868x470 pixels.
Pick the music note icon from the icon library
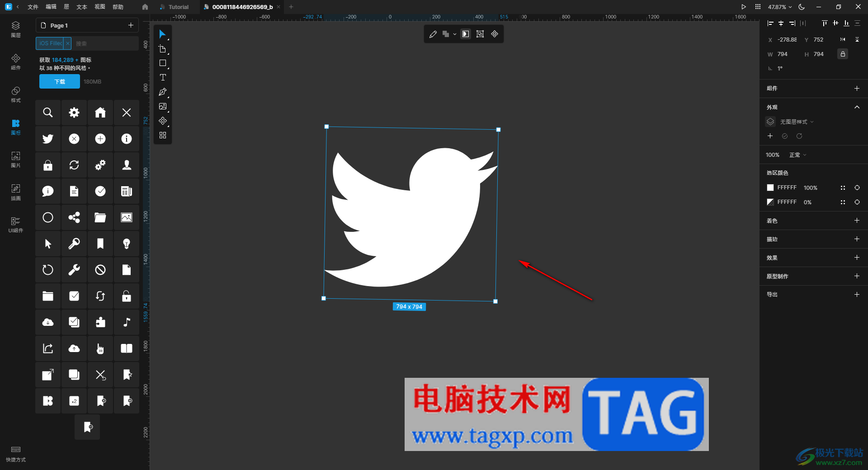(x=127, y=322)
